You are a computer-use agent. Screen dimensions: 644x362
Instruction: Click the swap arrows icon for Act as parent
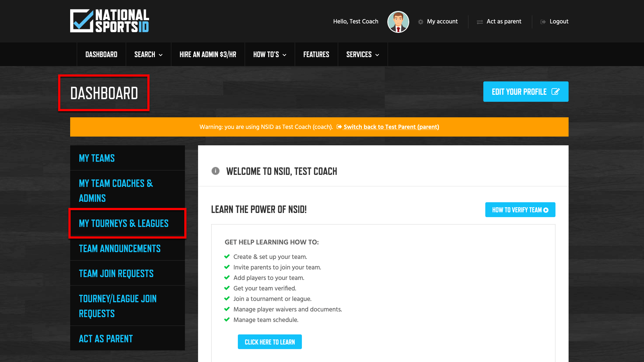click(x=479, y=22)
